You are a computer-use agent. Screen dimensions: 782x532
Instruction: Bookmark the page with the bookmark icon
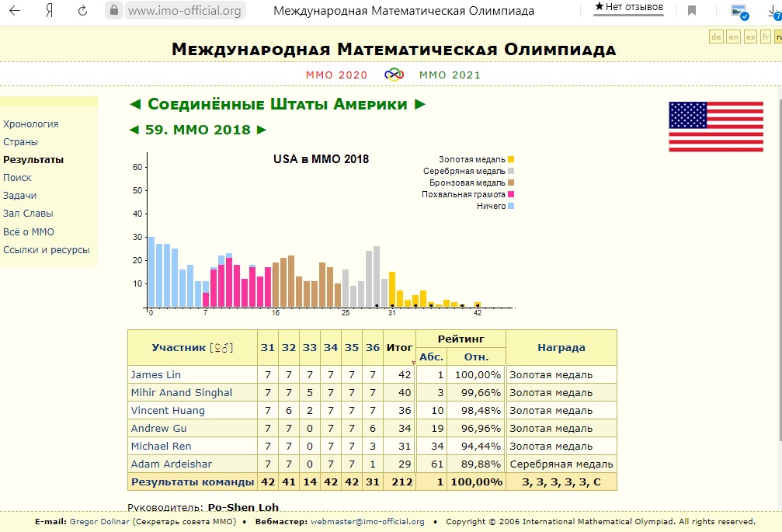(692, 10)
